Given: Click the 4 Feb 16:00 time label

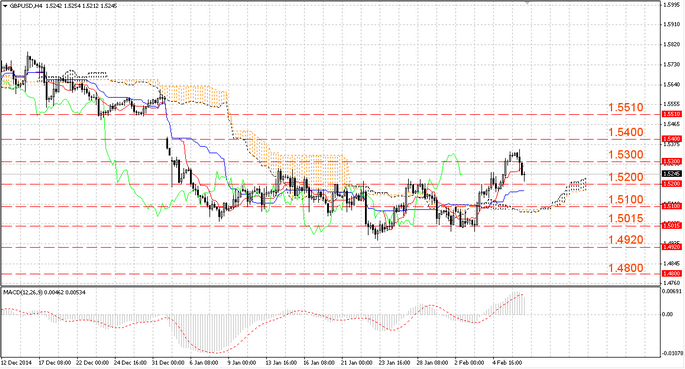Looking at the screenshot, I should click(508, 363).
